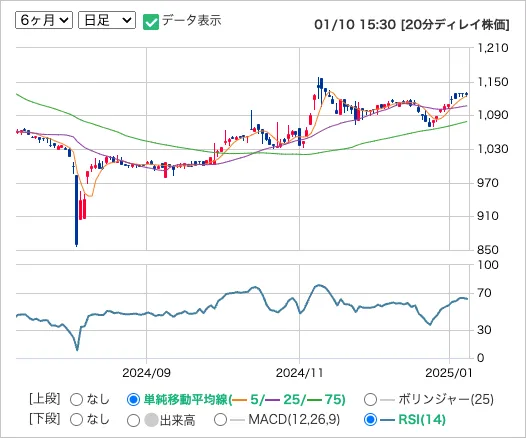Select lower panel なし radio button

[x=76, y=420]
